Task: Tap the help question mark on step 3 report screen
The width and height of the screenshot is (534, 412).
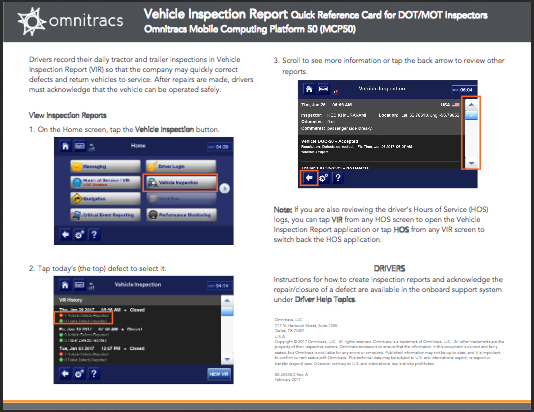Action: coord(338,178)
